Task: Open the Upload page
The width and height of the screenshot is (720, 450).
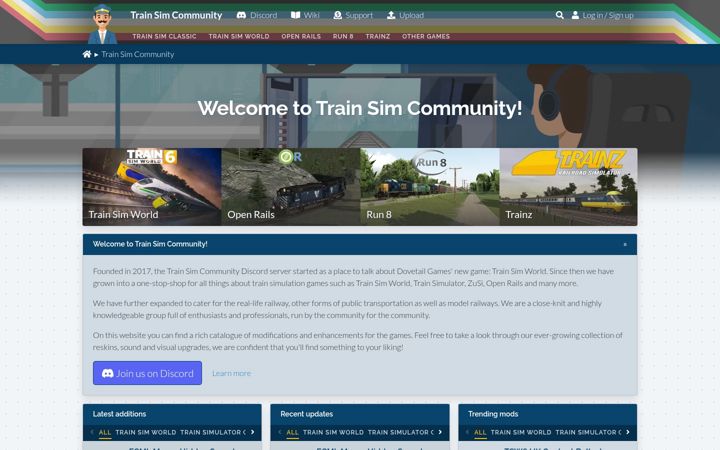Action: pyautogui.click(x=405, y=15)
